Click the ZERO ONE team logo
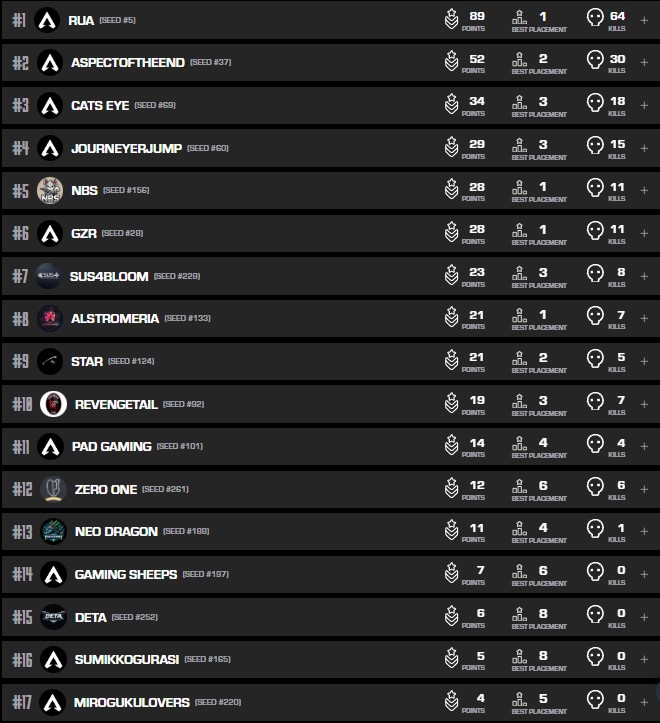This screenshot has width=660, height=723. pyautogui.click(x=53, y=489)
